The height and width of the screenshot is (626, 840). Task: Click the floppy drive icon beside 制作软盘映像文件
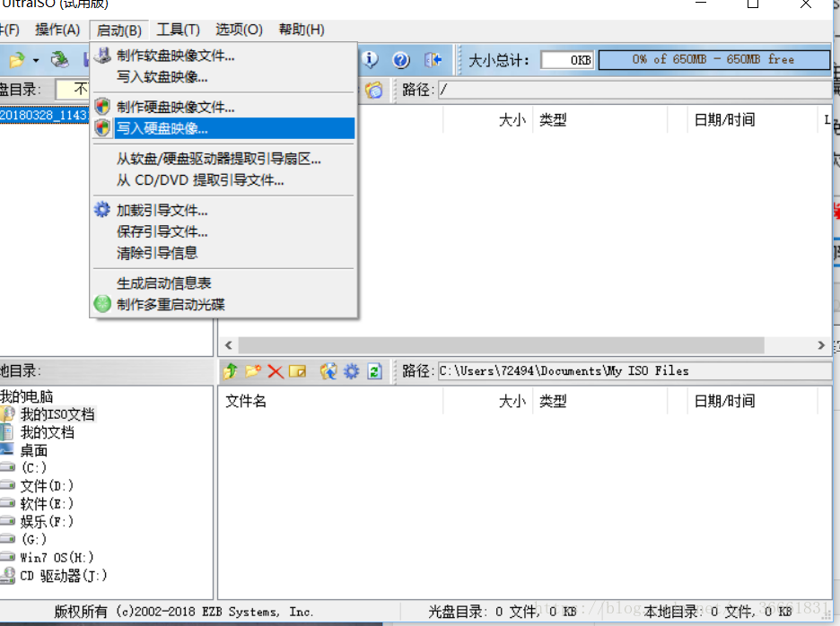point(102,56)
